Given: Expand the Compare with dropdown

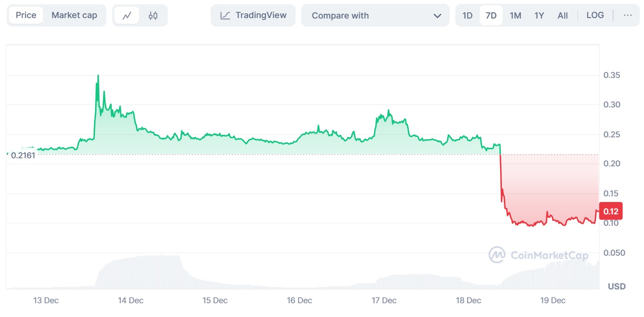Looking at the screenshot, I should (375, 16).
